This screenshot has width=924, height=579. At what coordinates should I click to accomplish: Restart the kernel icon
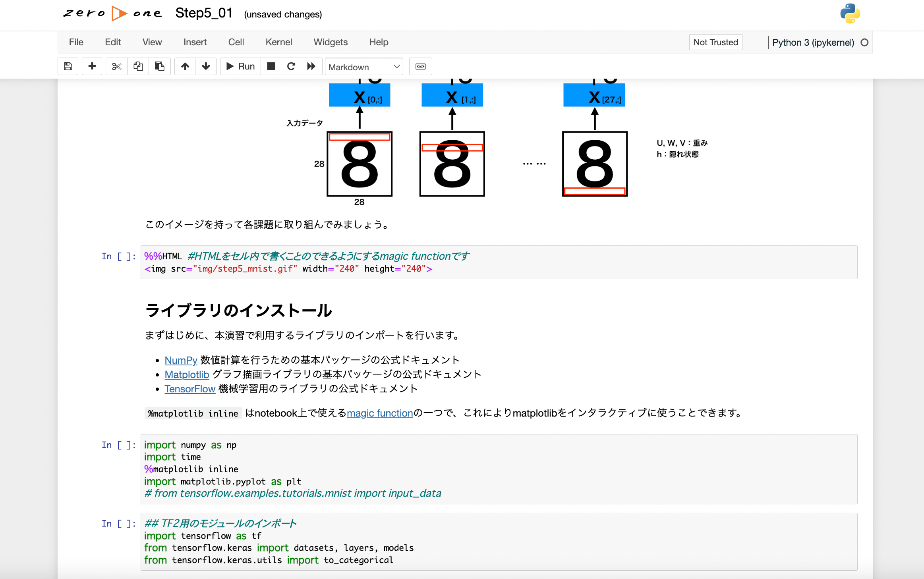pyautogui.click(x=291, y=66)
